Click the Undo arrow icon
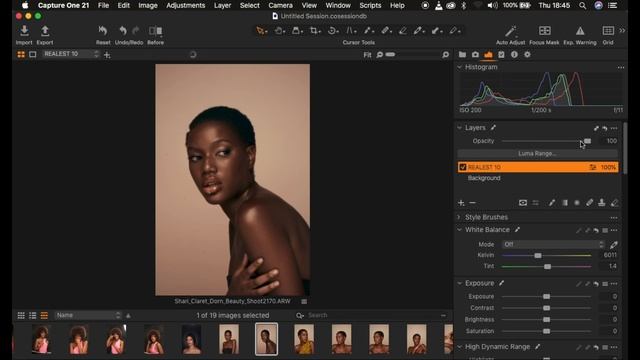The width and height of the screenshot is (640, 360). pyautogui.click(x=122, y=31)
